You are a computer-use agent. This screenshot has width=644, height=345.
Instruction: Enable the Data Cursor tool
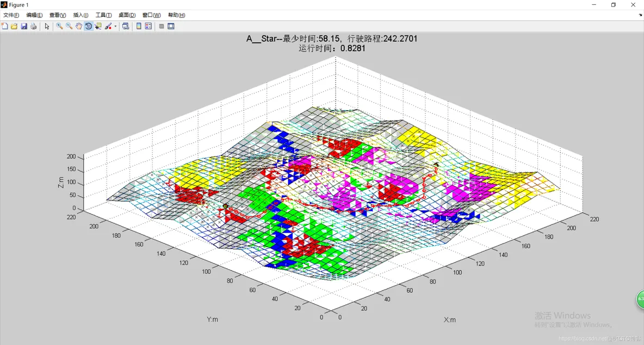click(x=98, y=26)
